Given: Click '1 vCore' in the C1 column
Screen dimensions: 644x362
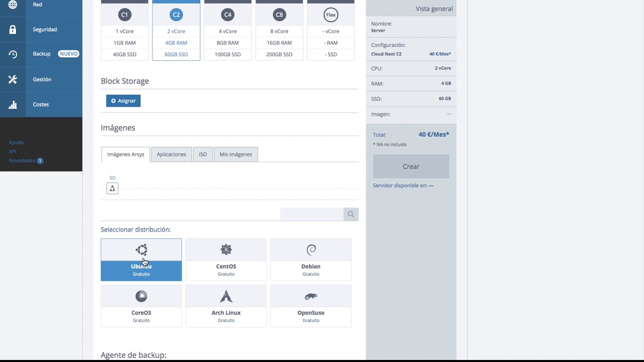Looking at the screenshot, I should tap(125, 31).
